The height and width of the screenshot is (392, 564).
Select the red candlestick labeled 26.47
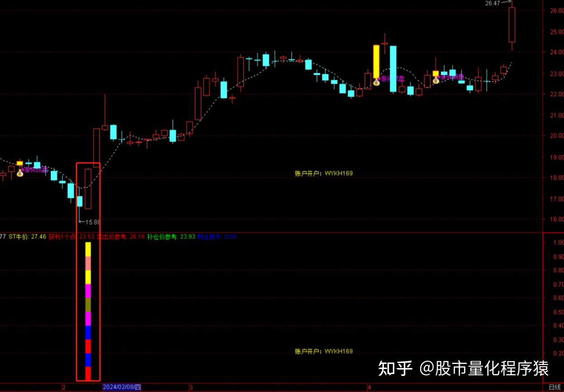pyautogui.click(x=512, y=24)
